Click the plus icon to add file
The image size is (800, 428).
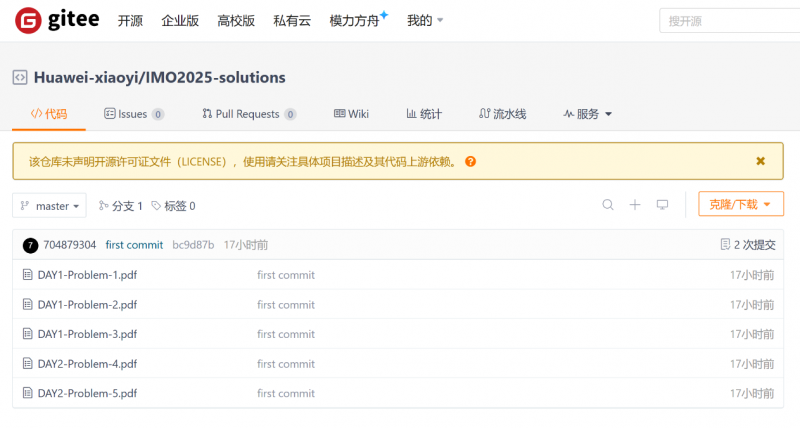[635, 205]
